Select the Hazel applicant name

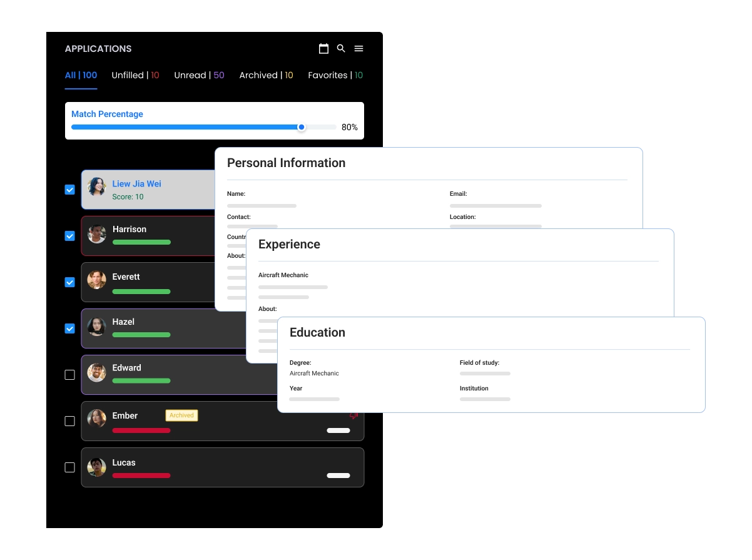pos(123,322)
